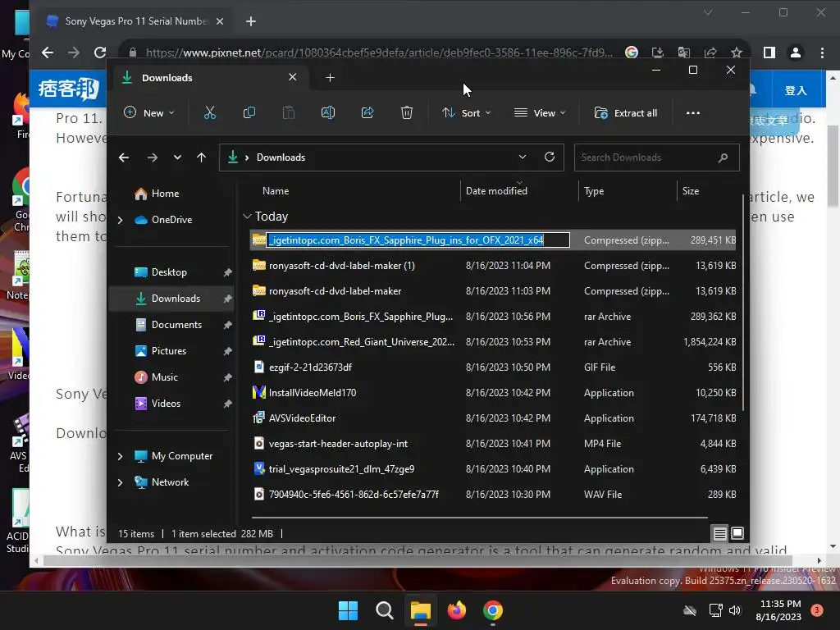Open the clock and date panel
Image resolution: width=840 pixels, height=630 pixels.
(778, 610)
